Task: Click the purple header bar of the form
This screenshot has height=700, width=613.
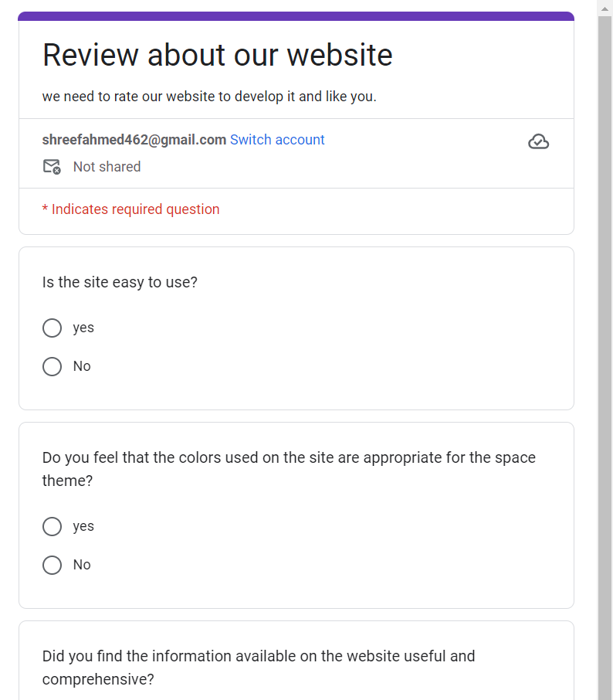Action: click(x=296, y=16)
